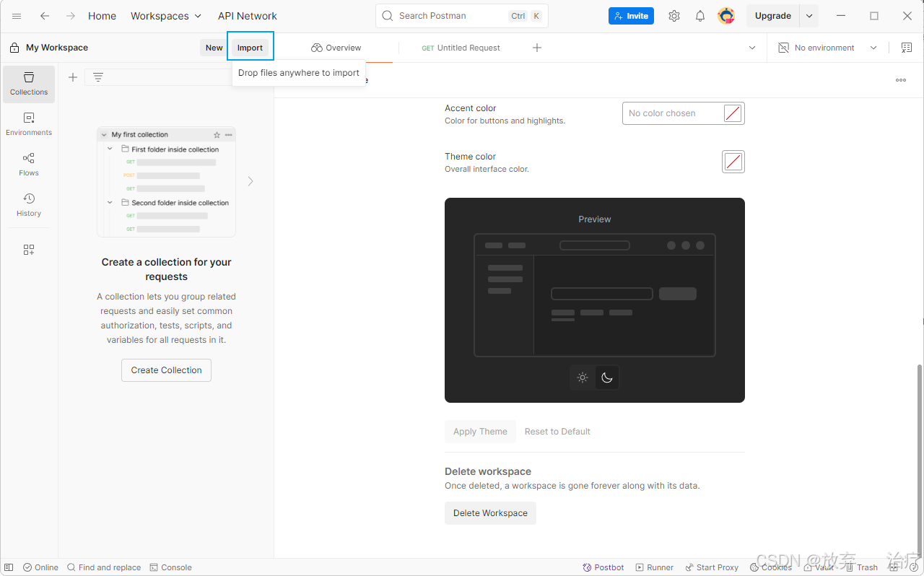This screenshot has width=924, height=576.
Task: Open the Upgrade dropdown arrow
Action: coord(809,16)
